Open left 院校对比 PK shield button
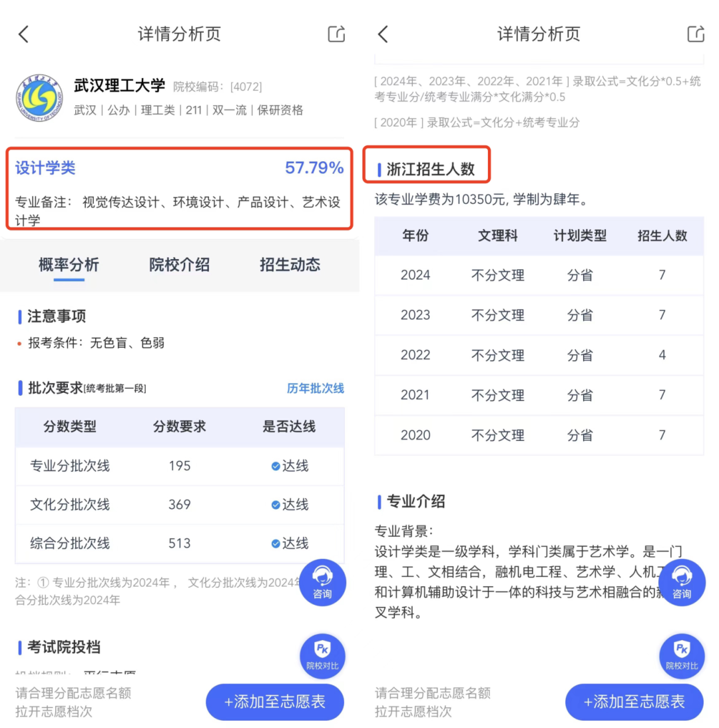Image resolution: width=719 pixels, height=728 pixels. coord(322,655)
